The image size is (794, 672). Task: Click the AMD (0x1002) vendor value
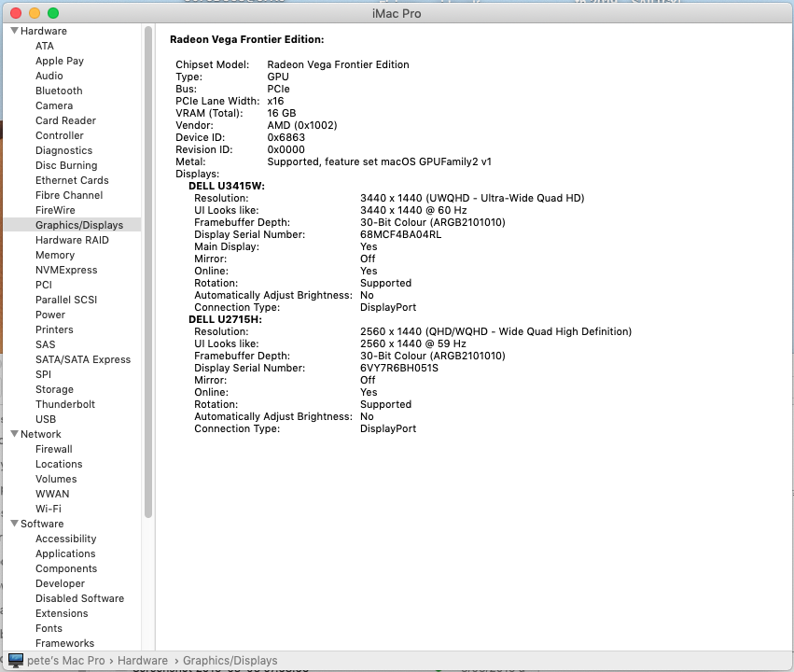pos(302,125)
